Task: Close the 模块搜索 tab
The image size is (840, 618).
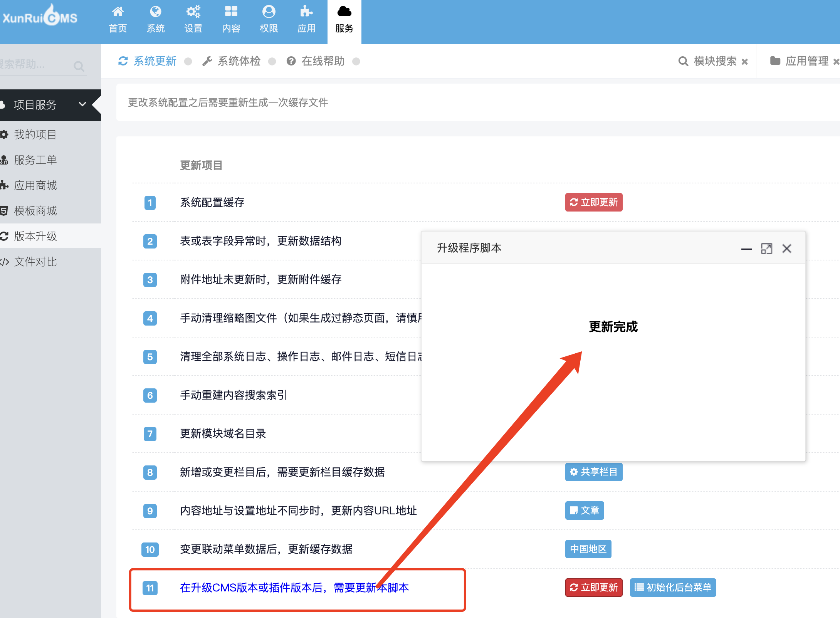Action: [x=745, y=62]
